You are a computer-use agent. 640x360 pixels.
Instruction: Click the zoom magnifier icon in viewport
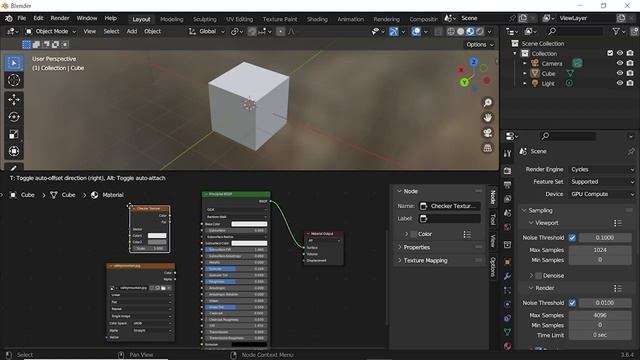487,102
